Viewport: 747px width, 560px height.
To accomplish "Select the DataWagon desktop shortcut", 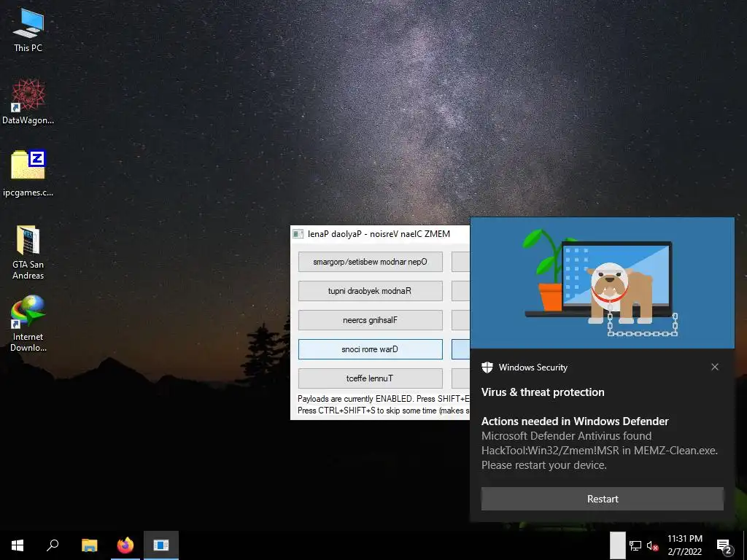I will tap(28, 101).
